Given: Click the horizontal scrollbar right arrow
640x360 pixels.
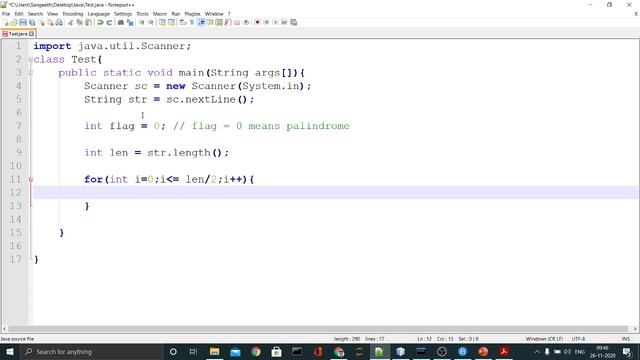Looking at the screenshot, I should click(x=635, y=329).
